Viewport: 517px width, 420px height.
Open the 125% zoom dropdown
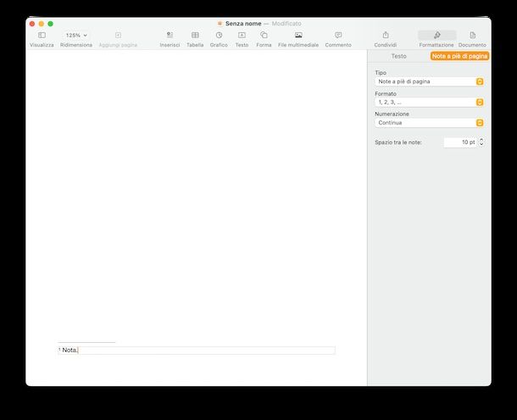click(x=76, y=36)
